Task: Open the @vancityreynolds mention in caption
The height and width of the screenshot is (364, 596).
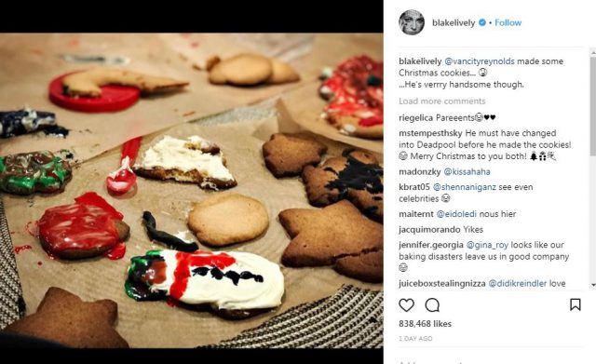Action: (x=480, y=61)
